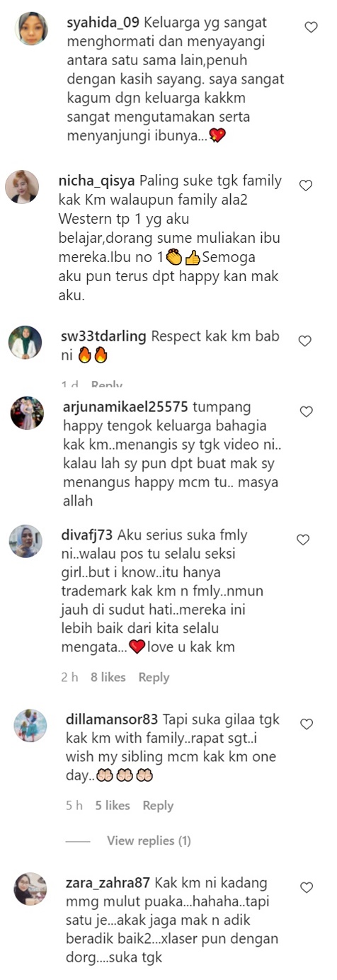View divafj73's profile photo

(x=25, y=541)
